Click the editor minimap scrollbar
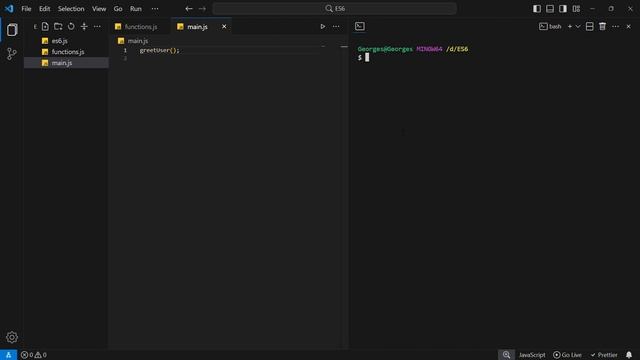Image resolution: width=640 pixels, height=360 pixels. click(344, 196)
